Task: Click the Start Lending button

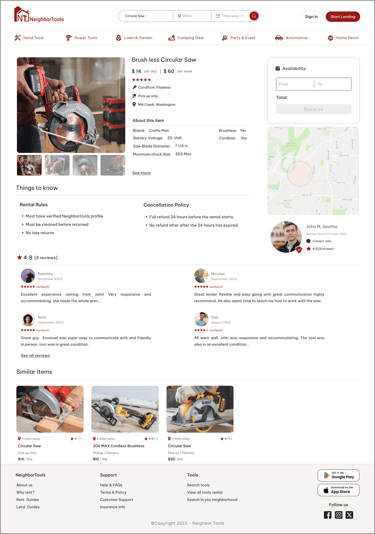Action: [x=343, y=16]
